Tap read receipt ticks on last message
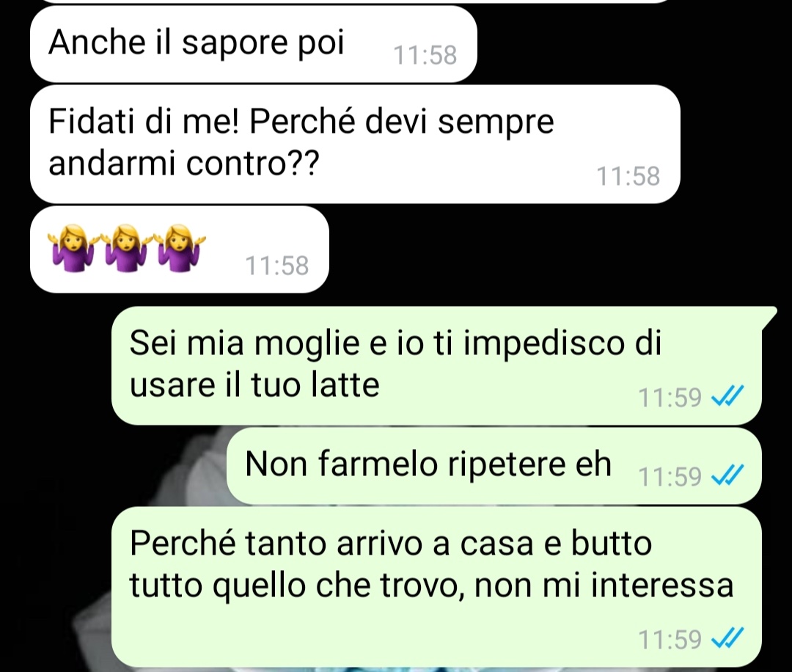 click(727, 638)
